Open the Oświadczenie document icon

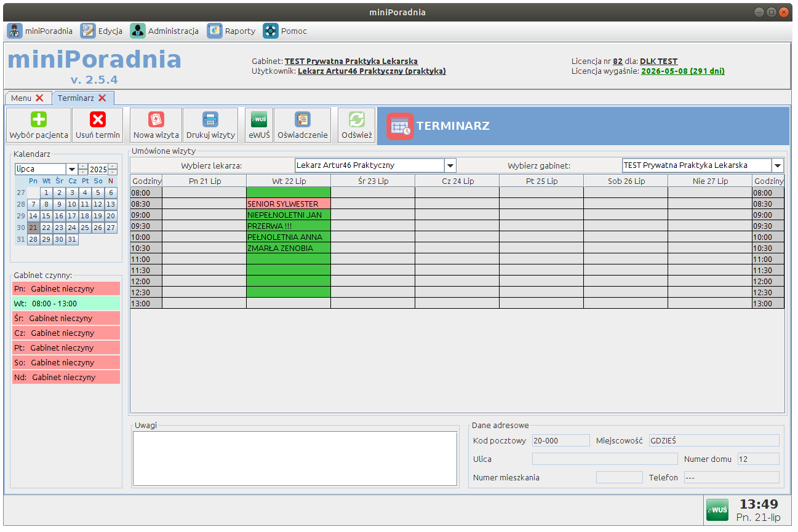tap(302, 119)
